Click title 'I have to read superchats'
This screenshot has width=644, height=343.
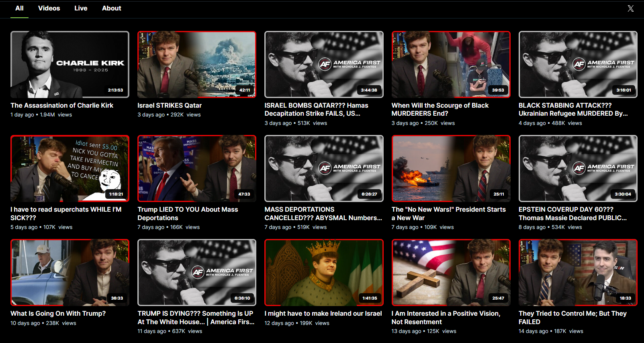(x=66, y=213)
